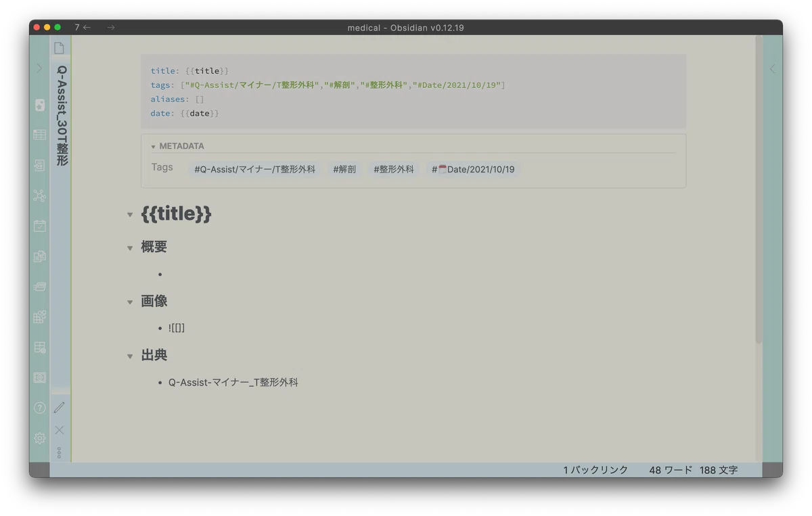The height and width of the screenshot is (516, 812).
Task: Open the #Date/2021/10/19 tag pill
Action: [x=473, y=170]
